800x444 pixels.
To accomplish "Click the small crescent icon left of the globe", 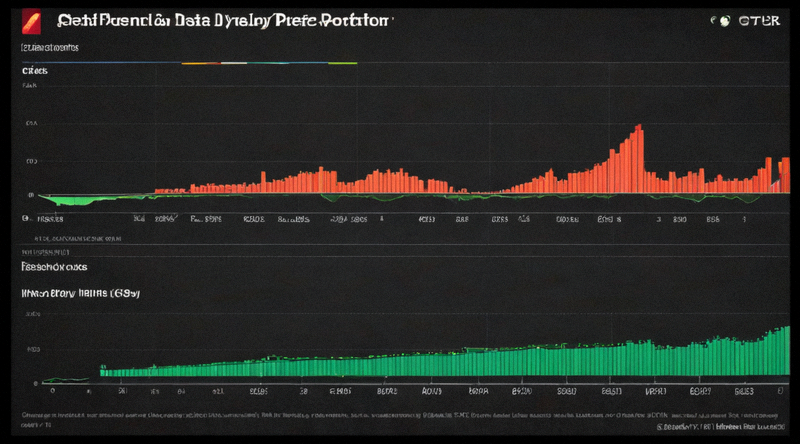I will click(x=713, y=20).
